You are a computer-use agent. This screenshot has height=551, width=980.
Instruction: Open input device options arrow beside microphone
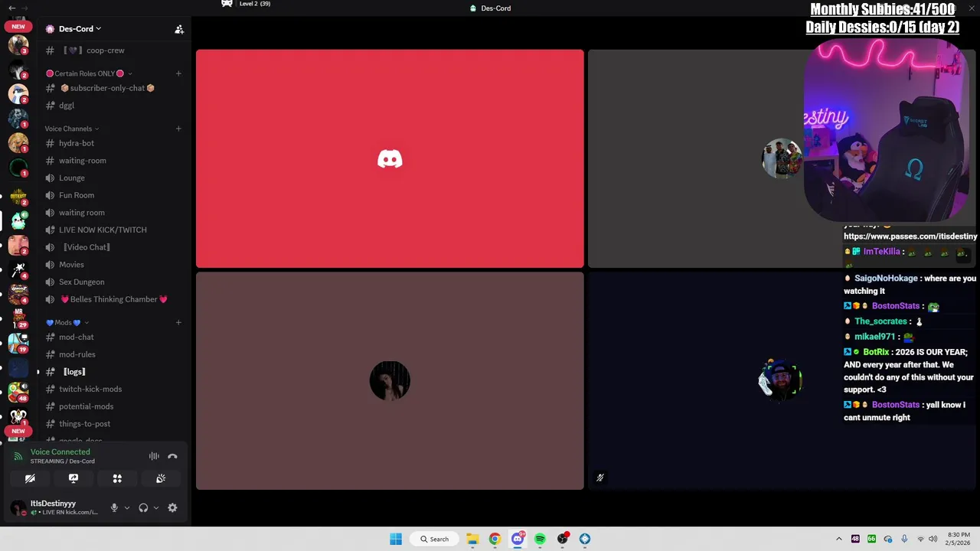[127, 507]
